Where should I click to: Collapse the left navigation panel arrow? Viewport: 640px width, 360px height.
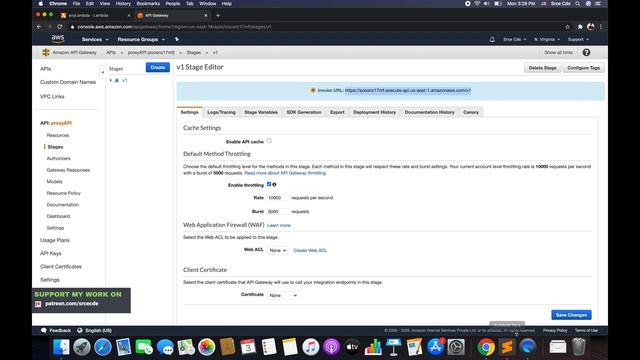(x=102, y=72)
